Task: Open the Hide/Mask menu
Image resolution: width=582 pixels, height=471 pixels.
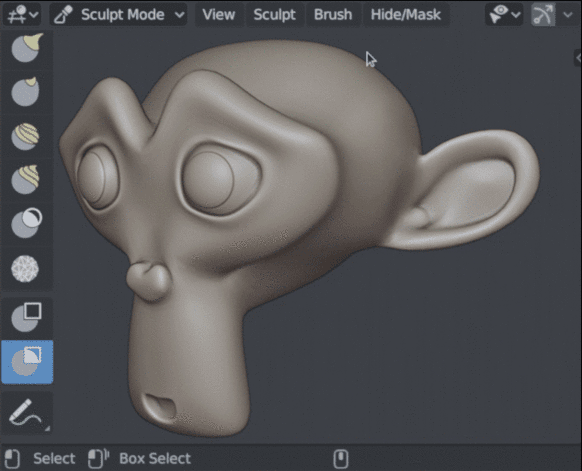Action: [x=406, y=14]
